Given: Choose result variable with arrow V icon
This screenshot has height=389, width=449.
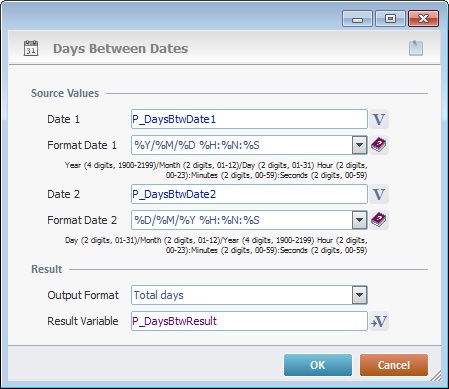Looking at the screenshot, I should 379,321.
